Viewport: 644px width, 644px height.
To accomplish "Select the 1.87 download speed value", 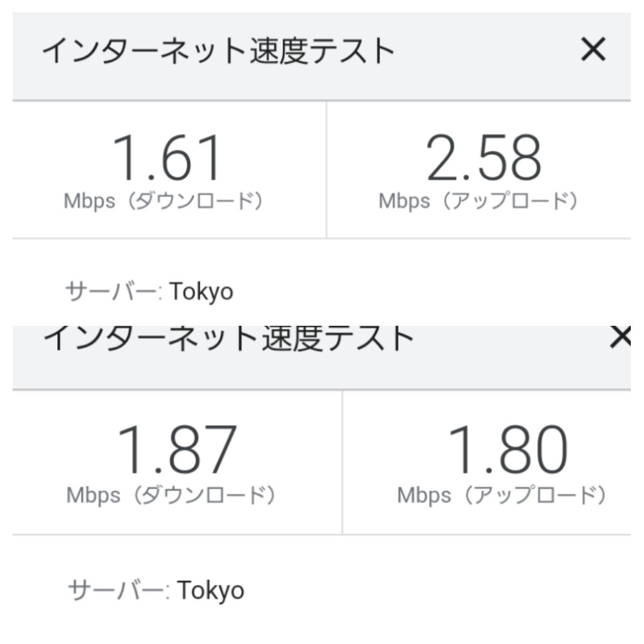I will tap(177, 450).
